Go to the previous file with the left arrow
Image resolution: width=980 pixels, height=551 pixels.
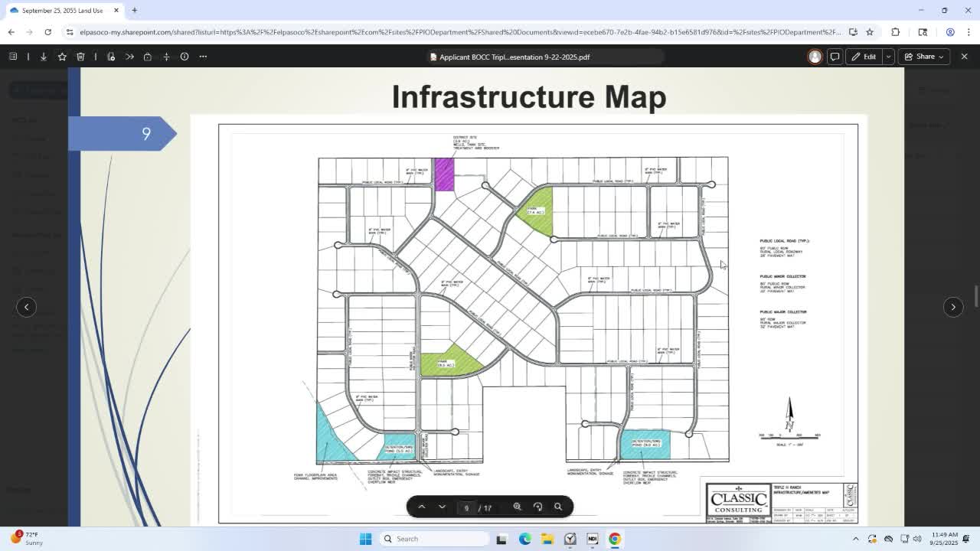tap(26, 307)
